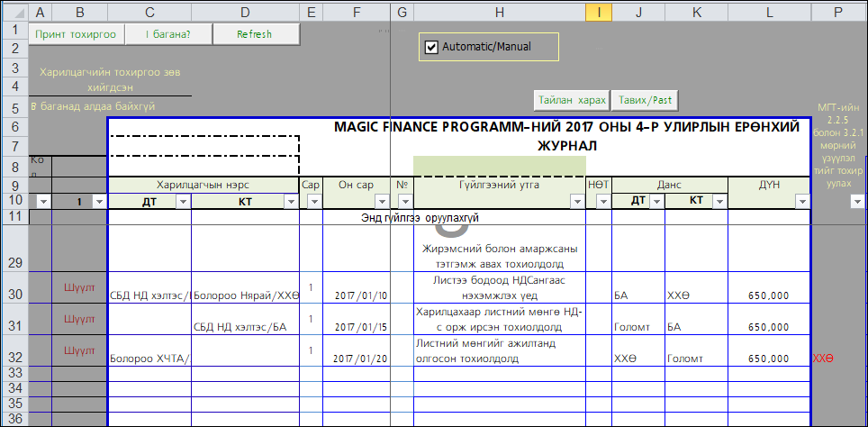Open filter dropdown for Харилцагчийн ДТ column
Screen dimensions: 868x427
pyautogui.click(x=183, y=202)
